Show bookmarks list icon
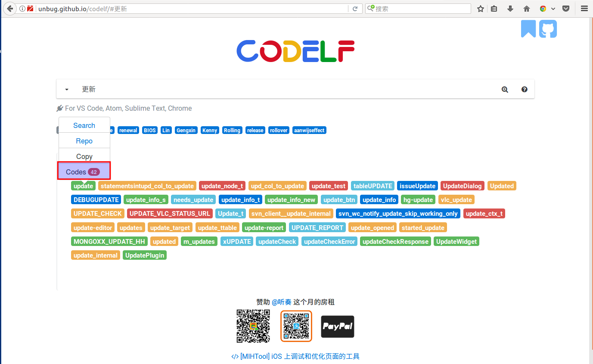This screenshot has width=593, height=364. (494, 9)
